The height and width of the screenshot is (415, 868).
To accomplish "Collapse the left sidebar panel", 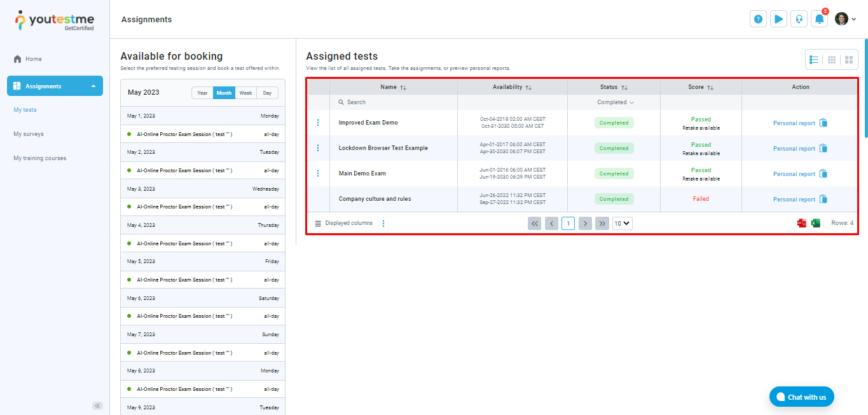I will point(97,405).
